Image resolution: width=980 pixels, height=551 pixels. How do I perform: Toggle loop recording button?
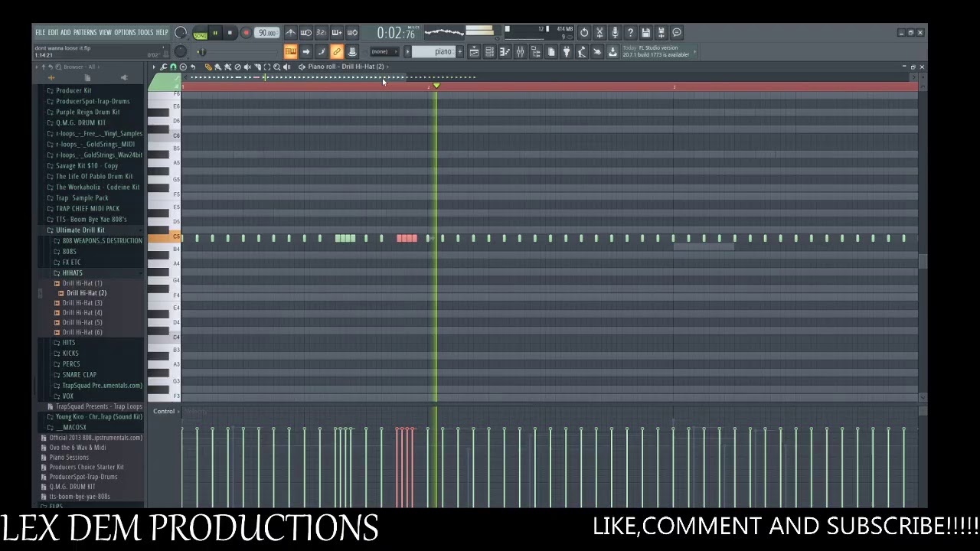click(352, 32)
